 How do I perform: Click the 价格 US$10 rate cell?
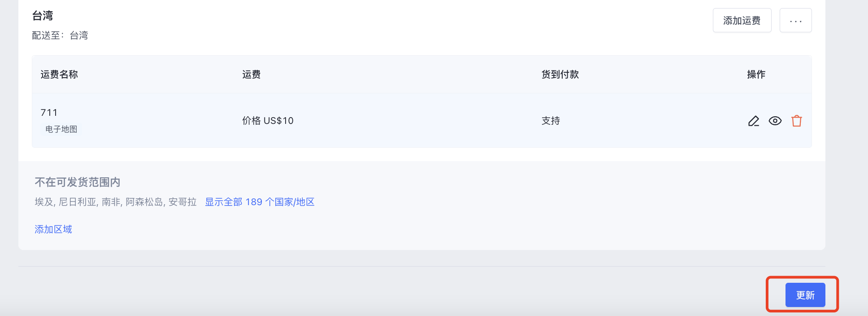268,121
